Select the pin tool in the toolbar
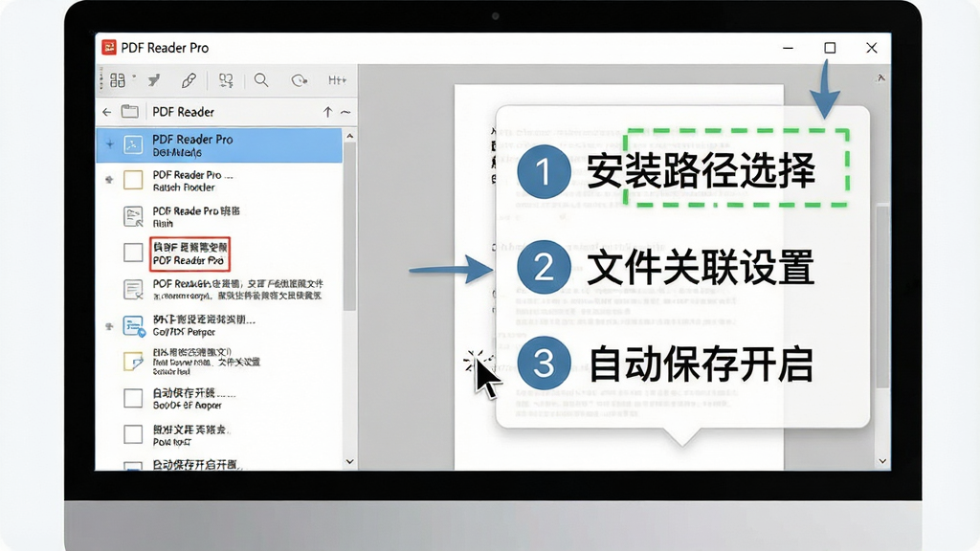Image resolution: width=980 pixels, height=551 pixels. pyautogui.click(x=154, y=80)
